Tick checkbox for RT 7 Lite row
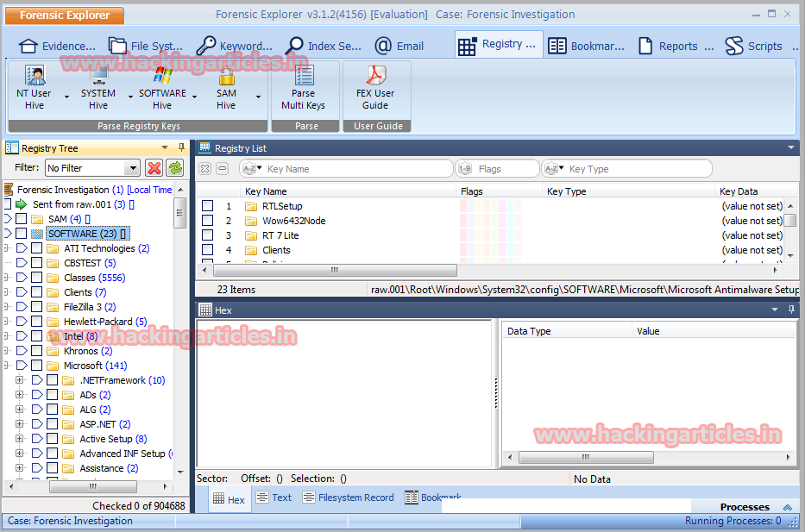The width and height of the screenshot is (805, 532). [x=207, y=235]
